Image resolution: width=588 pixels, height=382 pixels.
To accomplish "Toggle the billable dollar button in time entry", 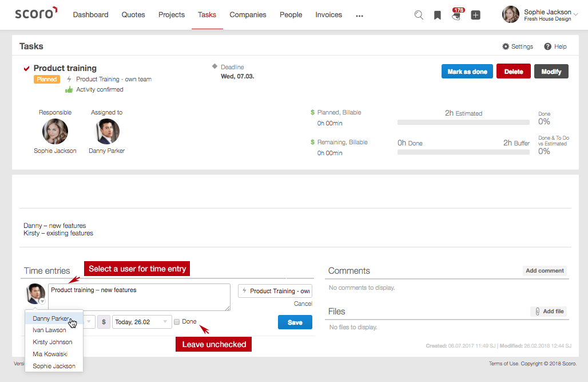I will [x=104, y=322].
